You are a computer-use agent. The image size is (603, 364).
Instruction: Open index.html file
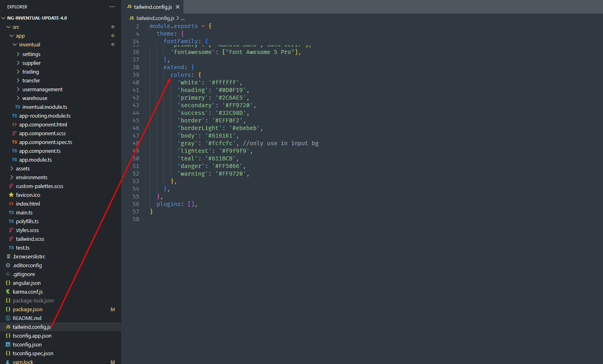click(x=28, y=204)
